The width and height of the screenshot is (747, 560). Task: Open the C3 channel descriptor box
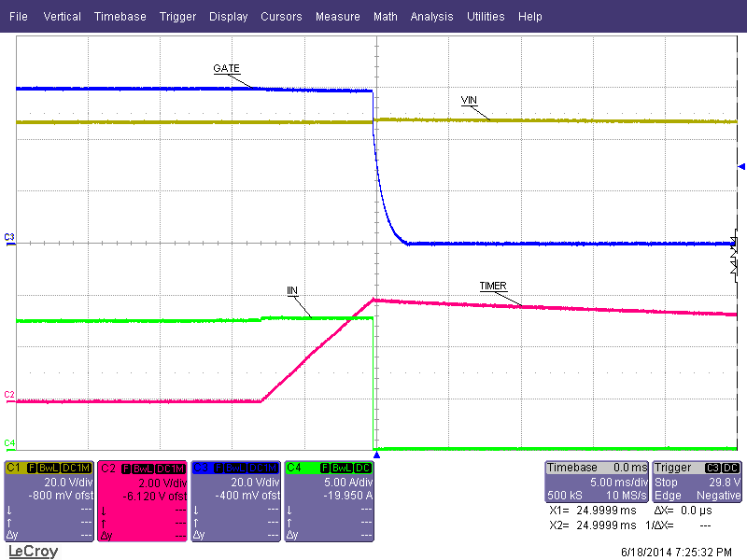pos(236,499)
